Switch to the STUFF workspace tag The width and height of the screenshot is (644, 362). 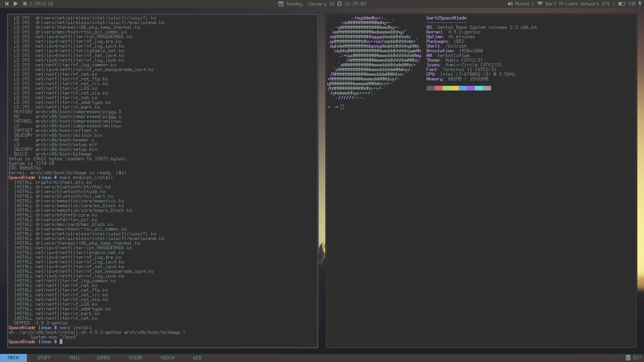44,358
